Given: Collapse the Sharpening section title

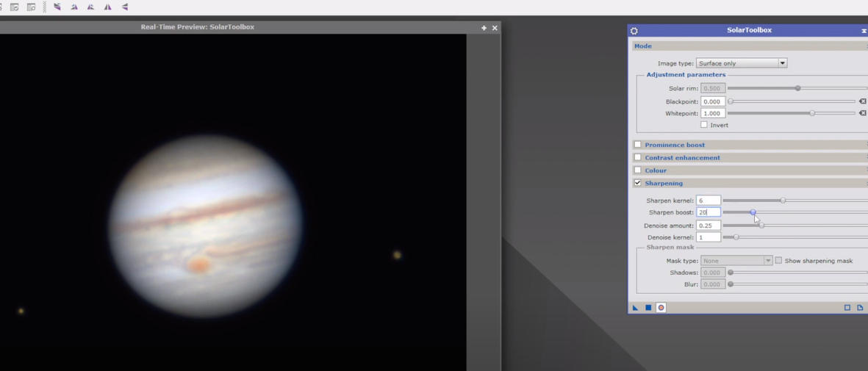Looking at the screenshot, I should (x=663, y=183).
